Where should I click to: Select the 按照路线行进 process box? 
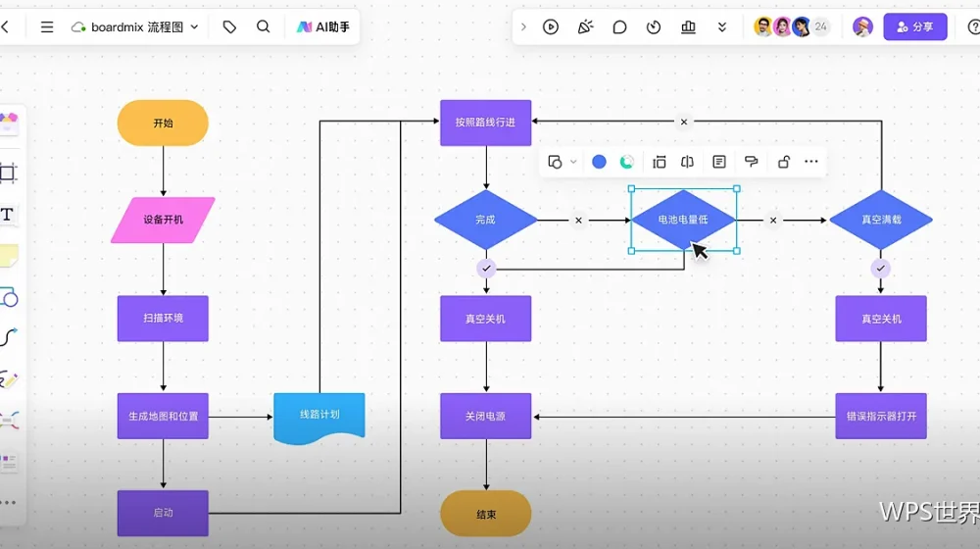[x=486, y=123]
